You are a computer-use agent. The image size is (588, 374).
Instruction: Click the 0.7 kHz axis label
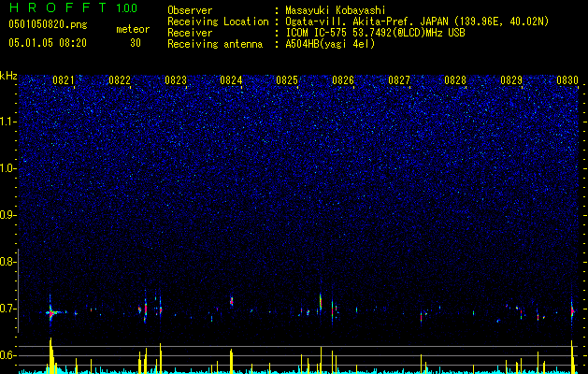pyautogui.click(x=8, y=309)
